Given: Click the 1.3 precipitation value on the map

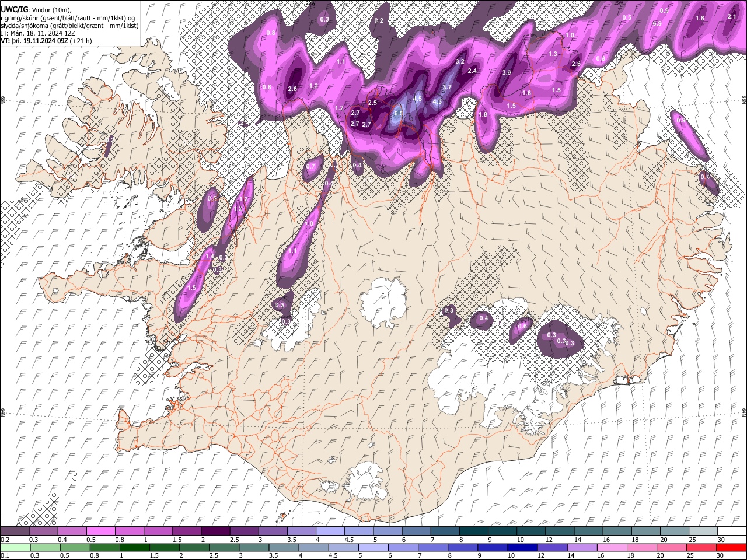Looking at the screenshot, I should point(553,54).
